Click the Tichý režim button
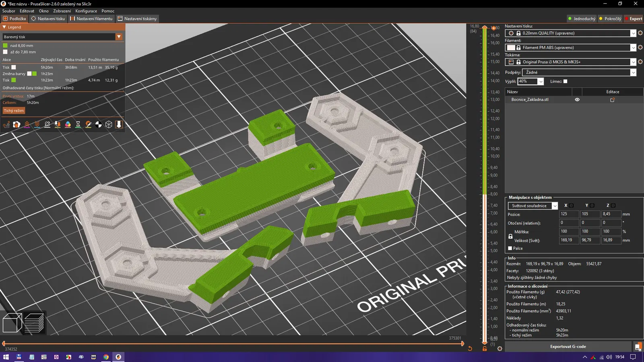The width and height of the screenshot is (644, 362). click(x=14, y=111)
